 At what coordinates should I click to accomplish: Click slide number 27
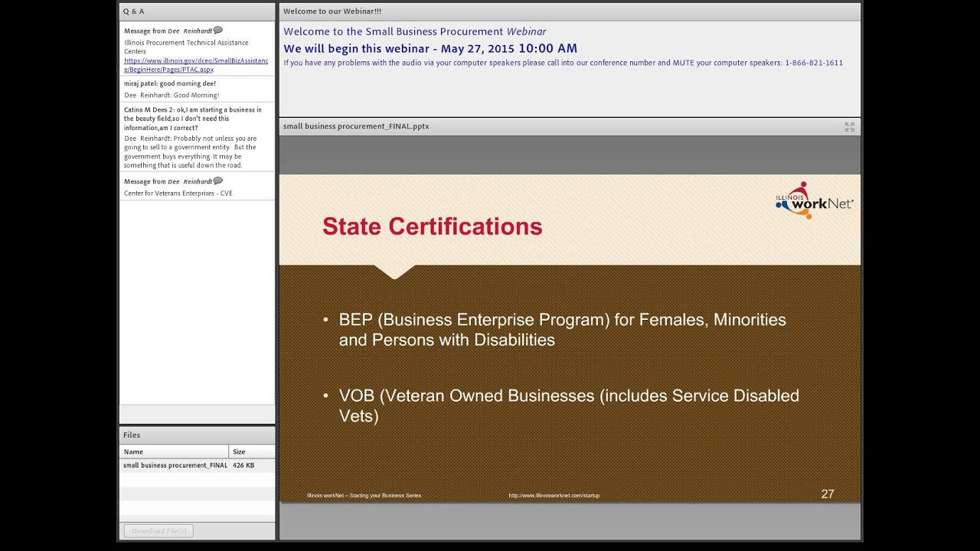tap(828, 494)
